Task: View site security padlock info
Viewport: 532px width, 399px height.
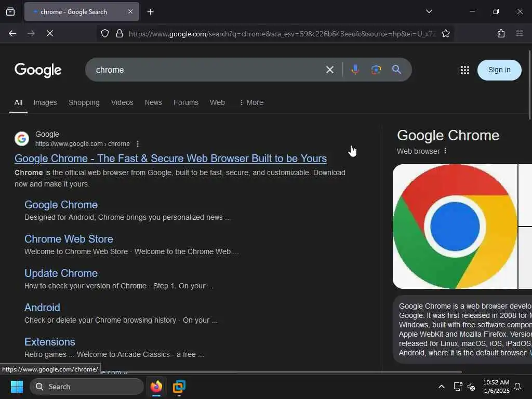Action: (119, 33)
